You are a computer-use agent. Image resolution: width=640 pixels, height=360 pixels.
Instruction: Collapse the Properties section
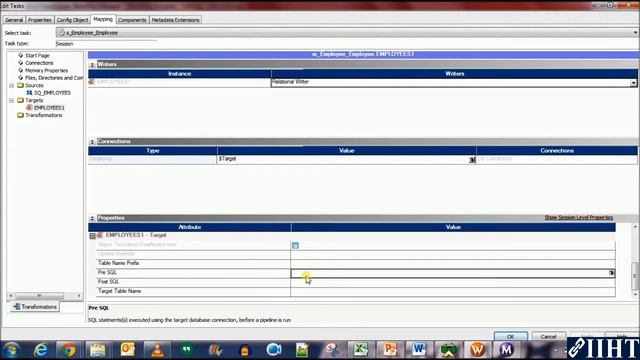[92, 218]
